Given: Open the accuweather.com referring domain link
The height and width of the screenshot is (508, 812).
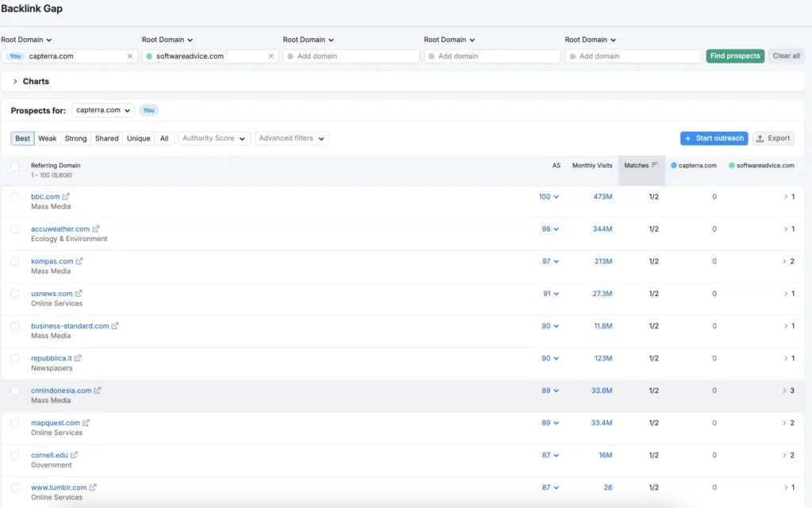Looking at the screenshot, I should (60, 229).
